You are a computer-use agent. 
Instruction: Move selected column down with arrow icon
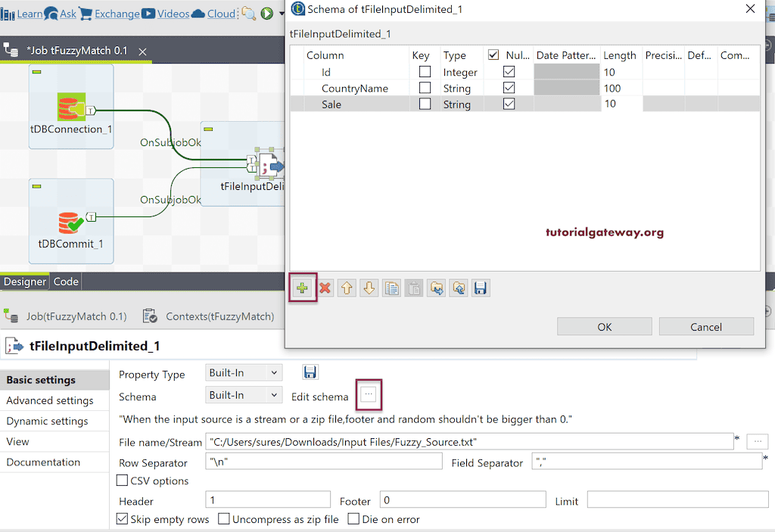369,288
